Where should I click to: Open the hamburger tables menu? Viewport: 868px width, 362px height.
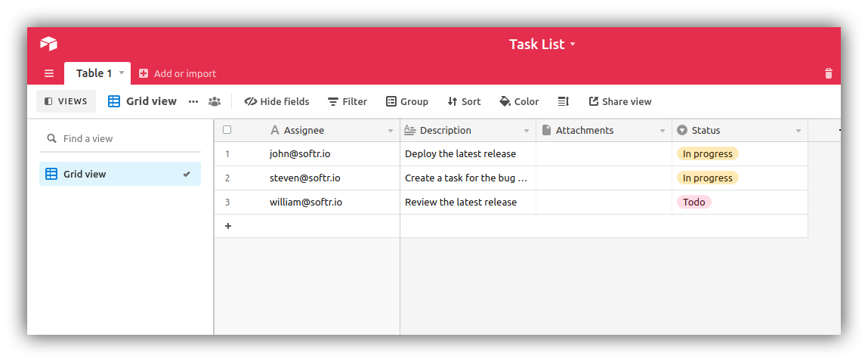(x=49, y=73)
